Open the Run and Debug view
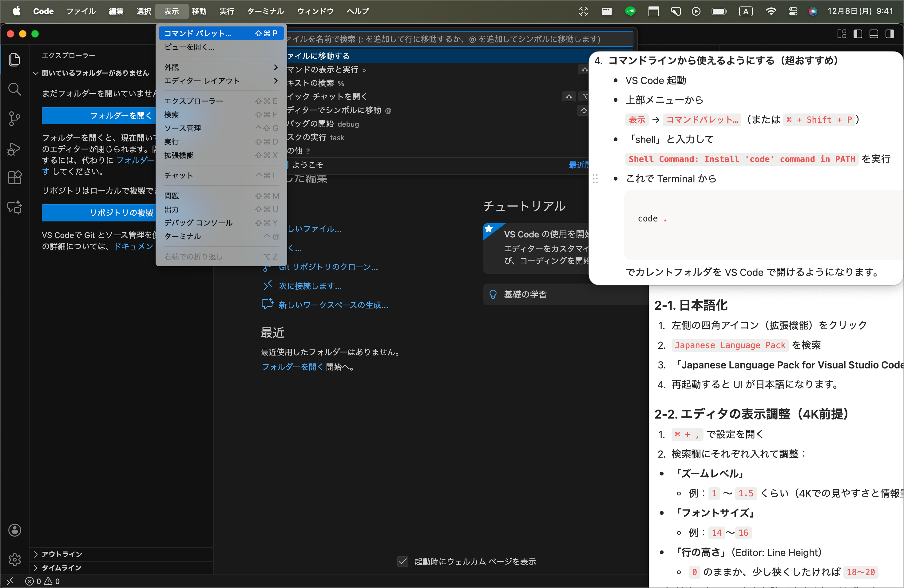Viewport: 904px width, 588px height. click(x=14, y=149)
